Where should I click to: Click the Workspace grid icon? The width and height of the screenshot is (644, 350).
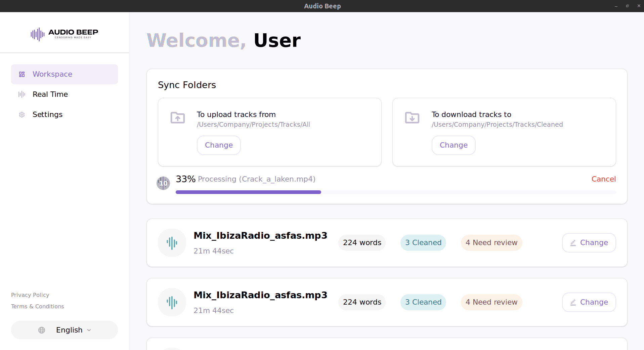click(x=22, y=74)
